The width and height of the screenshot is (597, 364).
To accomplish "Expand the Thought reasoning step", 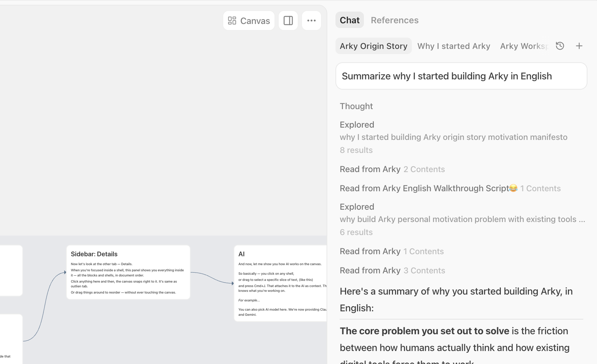I will 356,106.
